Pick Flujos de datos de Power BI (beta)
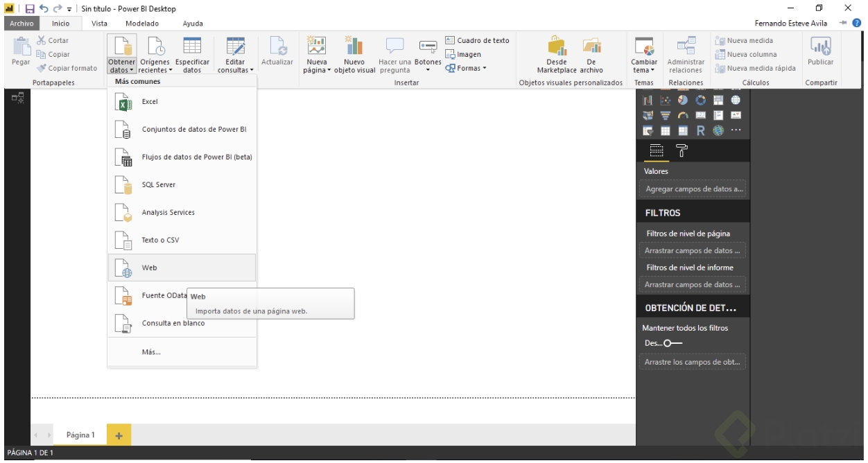Viewport: 868px width, 463px height. pyautogui.click(x=182, y=157)
